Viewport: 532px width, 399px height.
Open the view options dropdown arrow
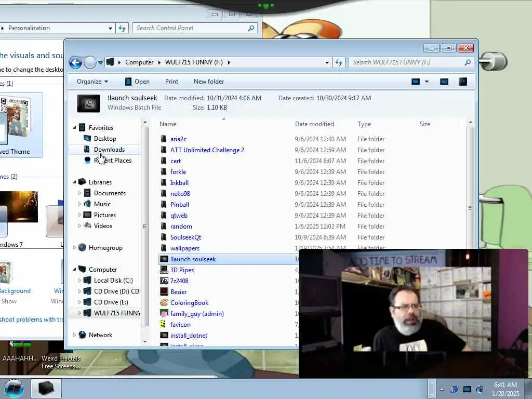[427, 82]
